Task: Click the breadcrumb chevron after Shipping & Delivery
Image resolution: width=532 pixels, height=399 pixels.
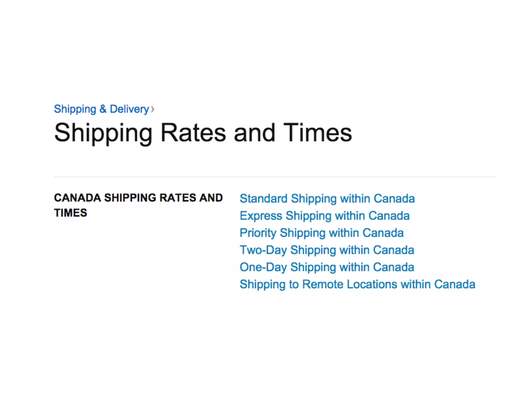Action: tap(153, 109)
